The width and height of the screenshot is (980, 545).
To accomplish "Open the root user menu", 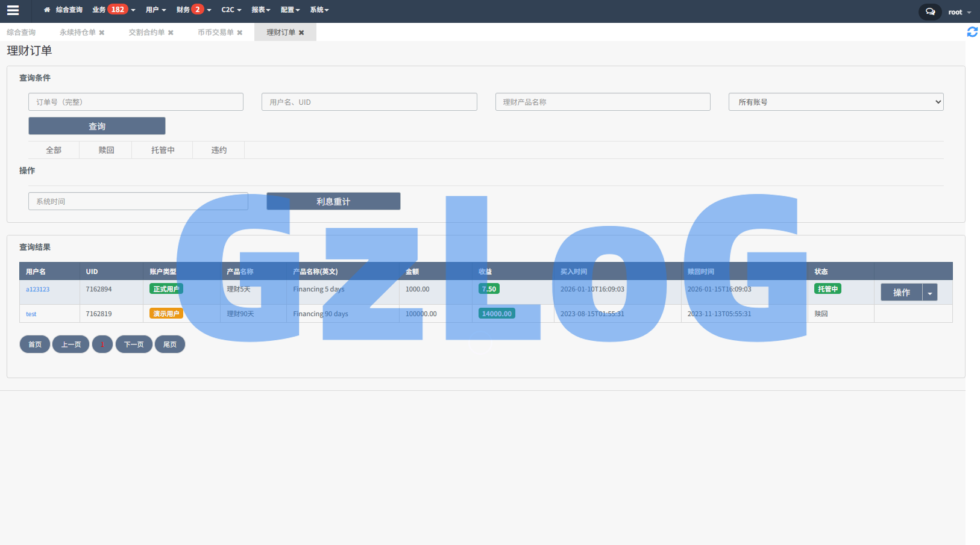I will point(959,12).
